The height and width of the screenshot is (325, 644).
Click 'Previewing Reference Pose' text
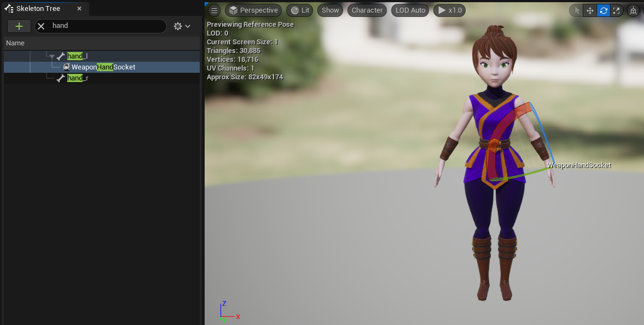[250, 25]
